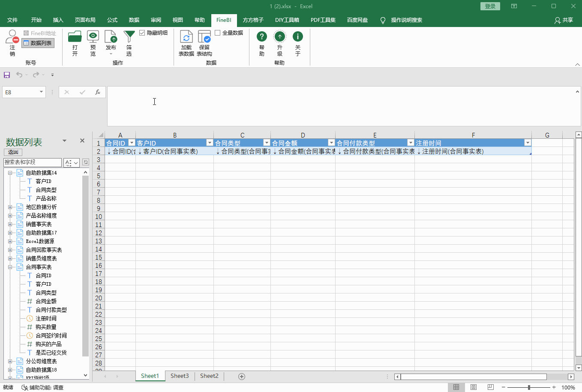Click the 预览 preview icon
This screenshot has width=582, height=392.
(x=93, y=36)
